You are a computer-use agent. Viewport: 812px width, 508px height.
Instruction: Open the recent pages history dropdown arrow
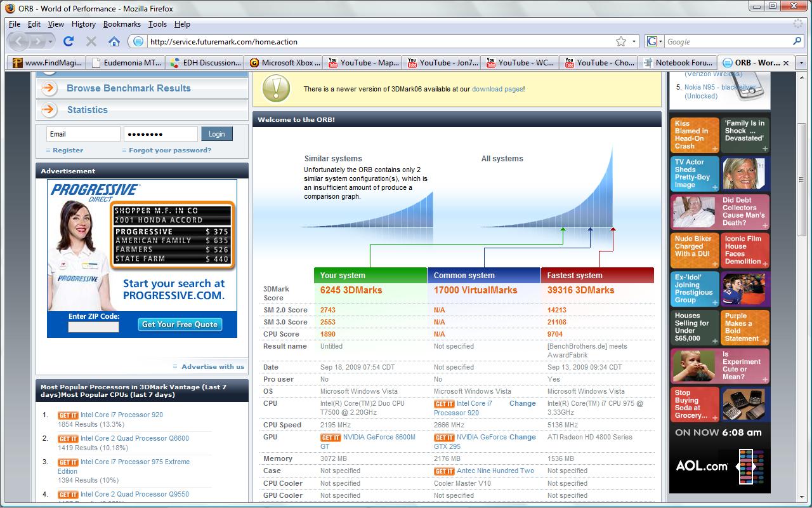tap(51, 41)
